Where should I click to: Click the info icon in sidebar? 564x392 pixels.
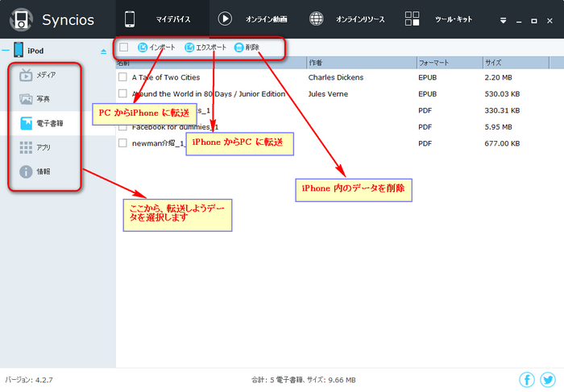[26, 171]
